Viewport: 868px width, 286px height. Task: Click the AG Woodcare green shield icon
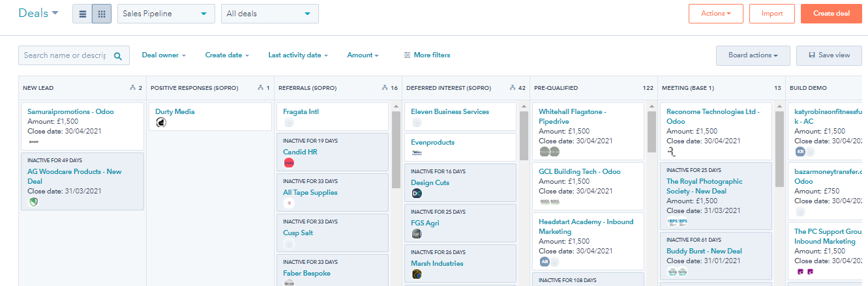[34, 202]
